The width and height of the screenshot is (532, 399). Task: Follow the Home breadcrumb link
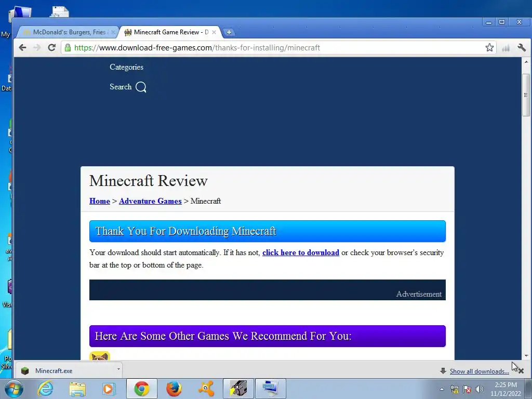(x=100, y=201)
